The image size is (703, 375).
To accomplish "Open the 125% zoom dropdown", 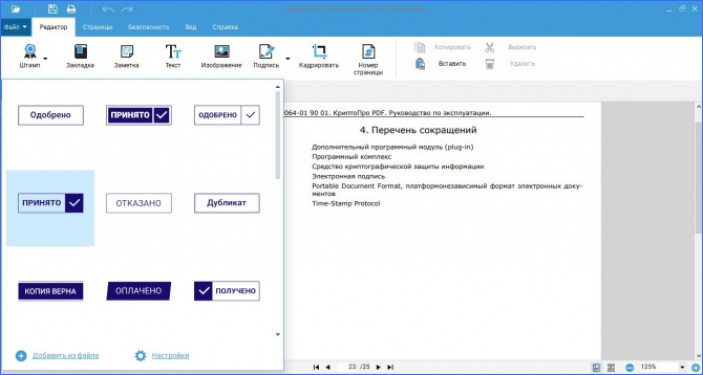I will click(683, 367).
